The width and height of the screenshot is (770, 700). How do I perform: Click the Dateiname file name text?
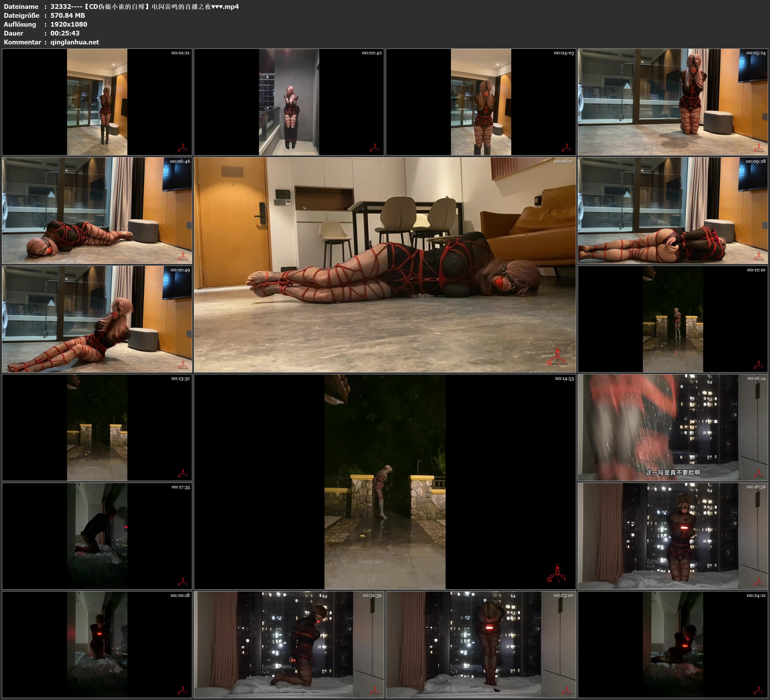pos(144,6)
